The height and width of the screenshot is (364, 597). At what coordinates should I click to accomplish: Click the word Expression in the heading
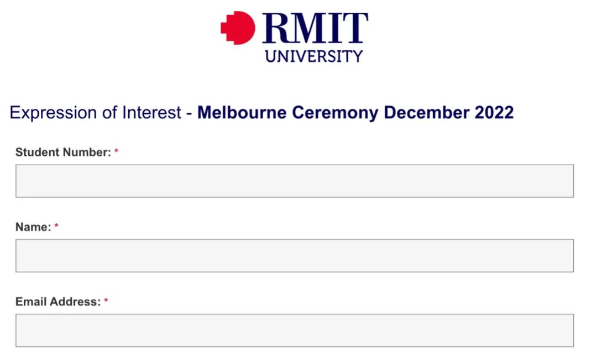(53, 113)
